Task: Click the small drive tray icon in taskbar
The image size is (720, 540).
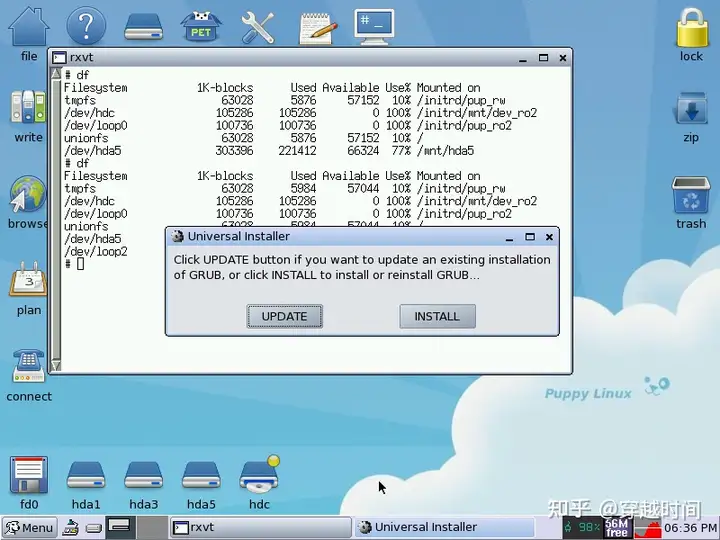Action: (94, 528)
